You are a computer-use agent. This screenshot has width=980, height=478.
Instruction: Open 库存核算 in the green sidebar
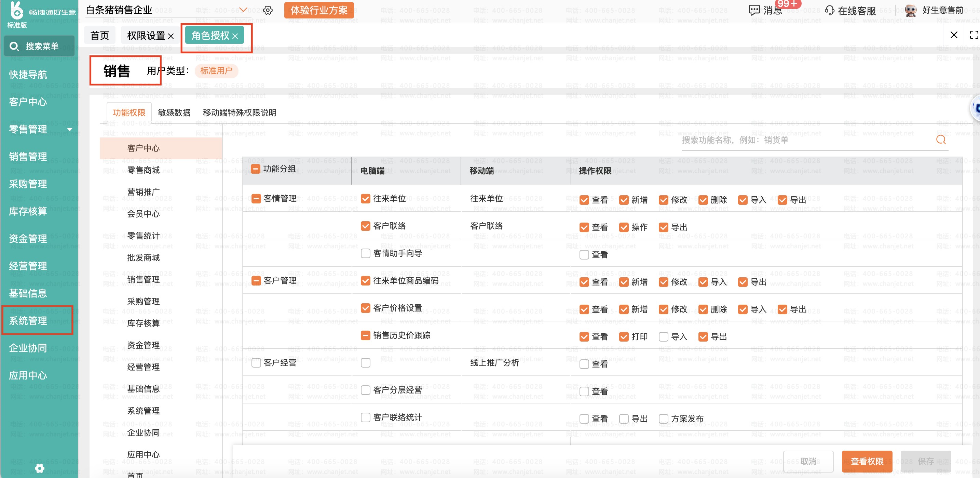click(28, 211)
